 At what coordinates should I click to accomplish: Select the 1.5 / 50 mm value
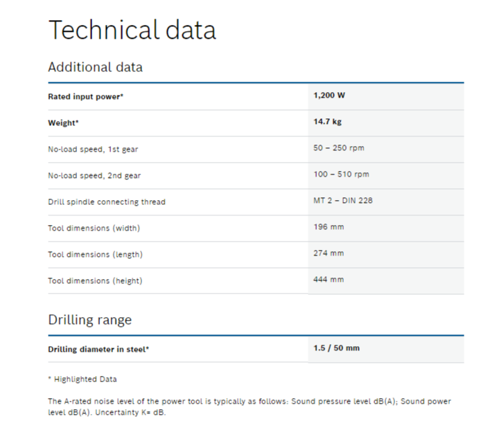[x=337, y=348]
